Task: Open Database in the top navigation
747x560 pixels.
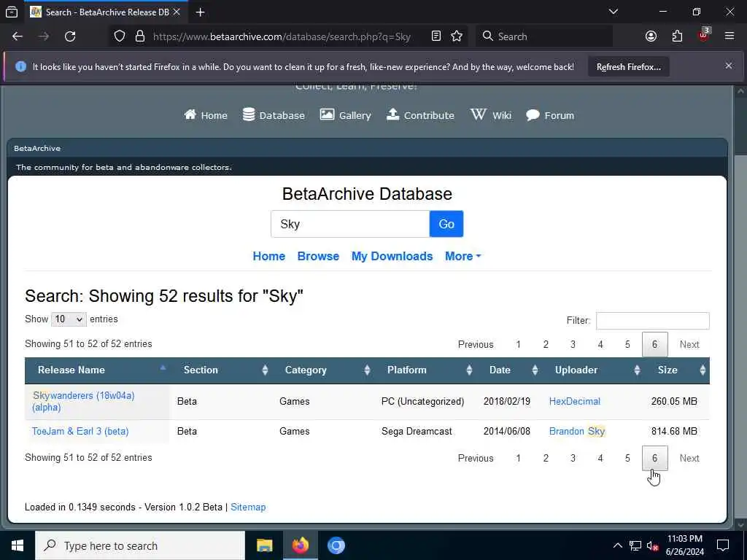Action: pos(274,115)
